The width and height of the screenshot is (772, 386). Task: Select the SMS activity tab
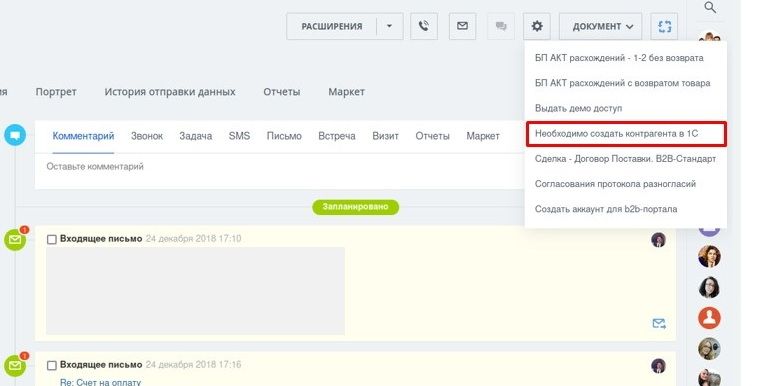click(x=239, y=136)
